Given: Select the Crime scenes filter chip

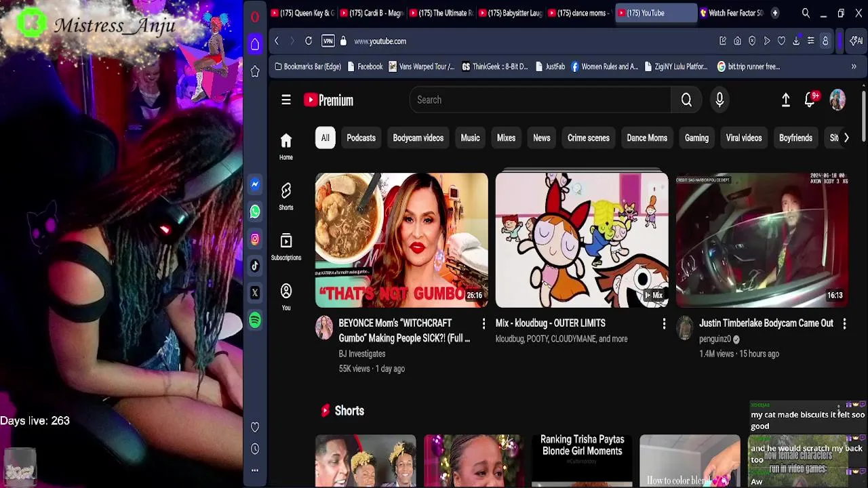Looking at the screenshot, I should [588, 138].
